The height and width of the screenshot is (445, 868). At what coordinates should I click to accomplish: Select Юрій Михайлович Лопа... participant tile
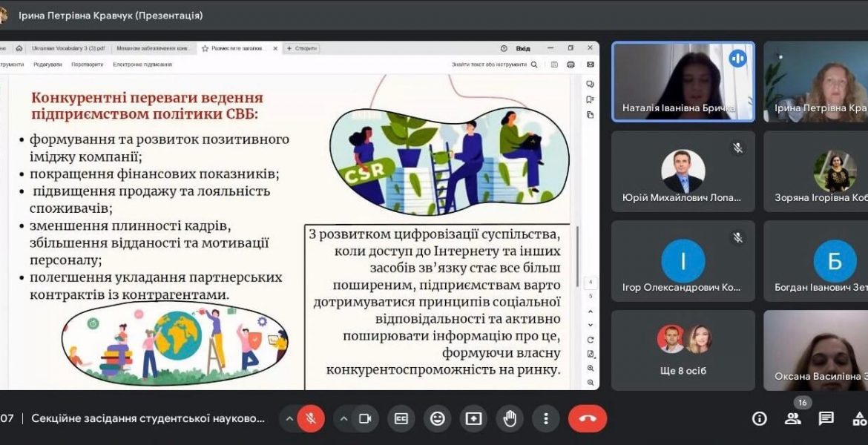683,171
